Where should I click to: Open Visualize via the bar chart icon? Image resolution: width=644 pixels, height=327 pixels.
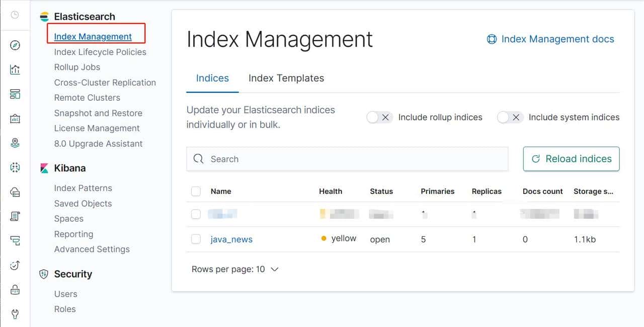point(15,70)
